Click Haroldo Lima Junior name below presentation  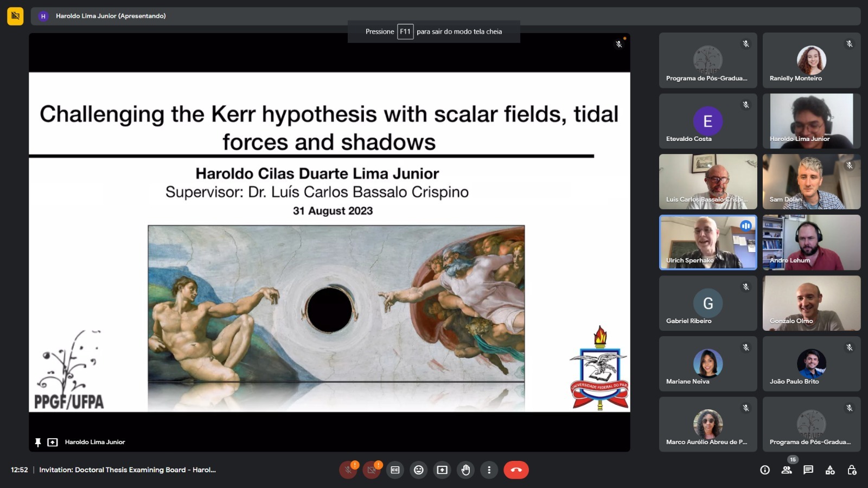(95, 442)
